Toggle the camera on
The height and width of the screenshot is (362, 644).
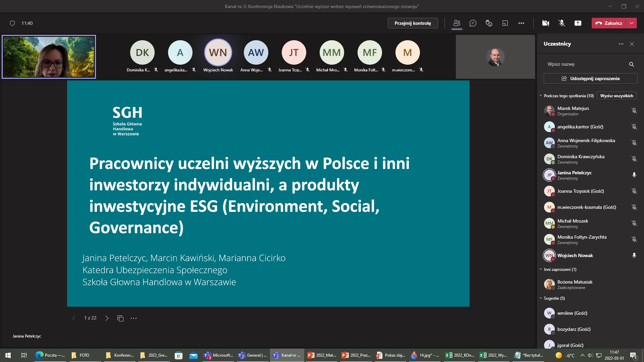click(x=546, y=23)
